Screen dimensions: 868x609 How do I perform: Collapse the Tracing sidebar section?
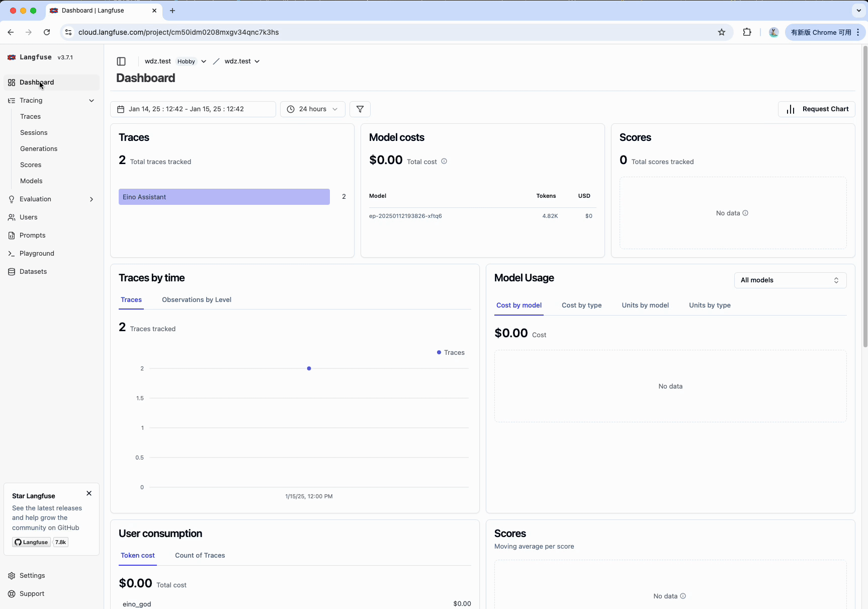point(92,101)
